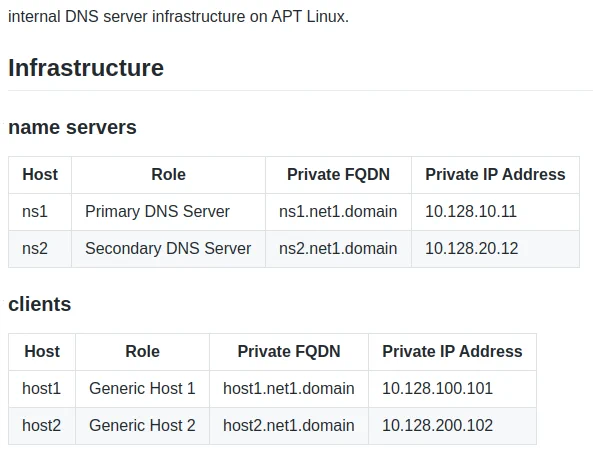593x458 pixels.
Task: Click Role header in name servers table
Action: point(168,175)
